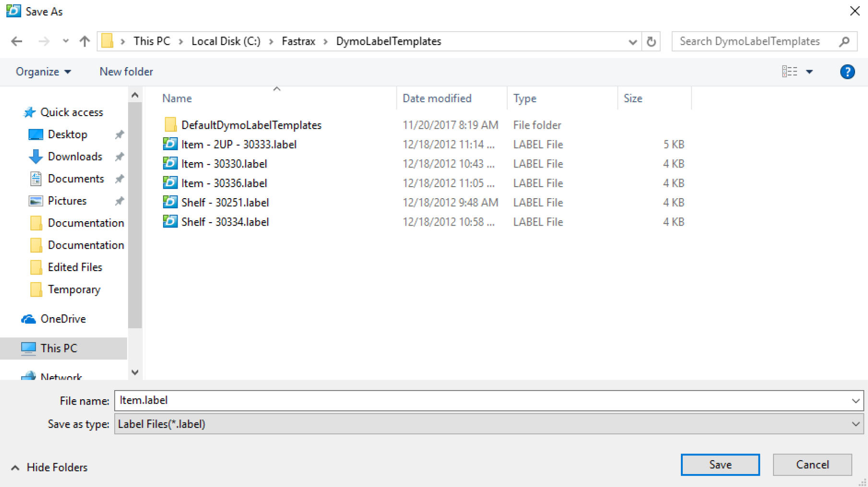This screenshot has height=487, width=868.
Task: Click the Documents pin icon
Action: (x=119, y=178)
